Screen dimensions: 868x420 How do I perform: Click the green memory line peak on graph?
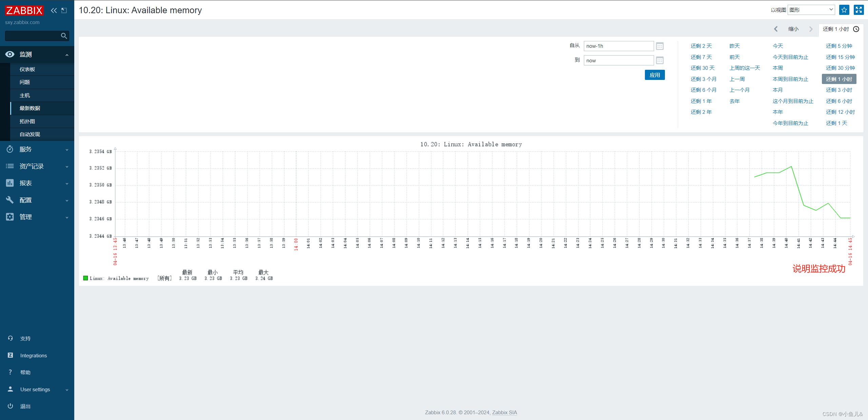click(791, 166)
